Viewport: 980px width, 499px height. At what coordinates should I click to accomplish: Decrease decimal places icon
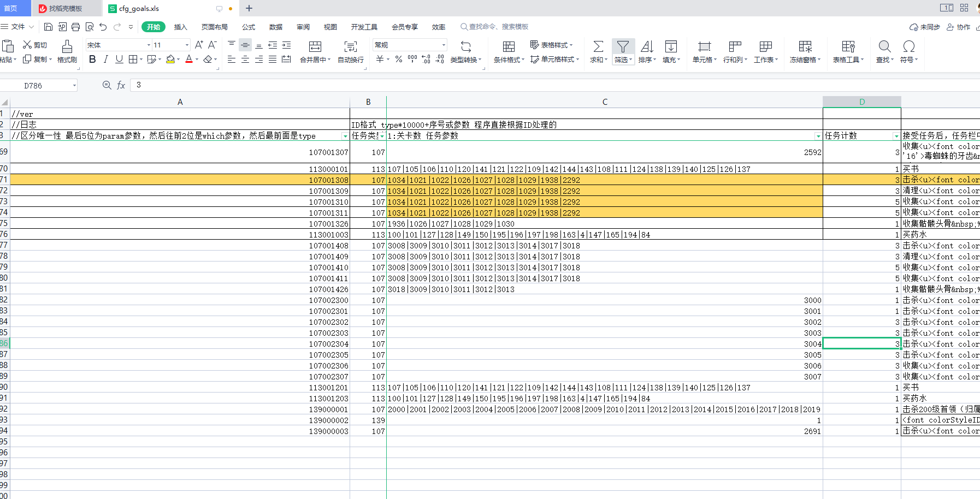(x=440, y=60)
